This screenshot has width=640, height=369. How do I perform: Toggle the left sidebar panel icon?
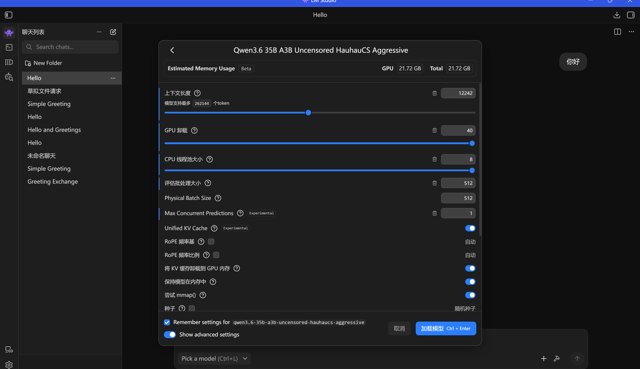tap(9, 15)
